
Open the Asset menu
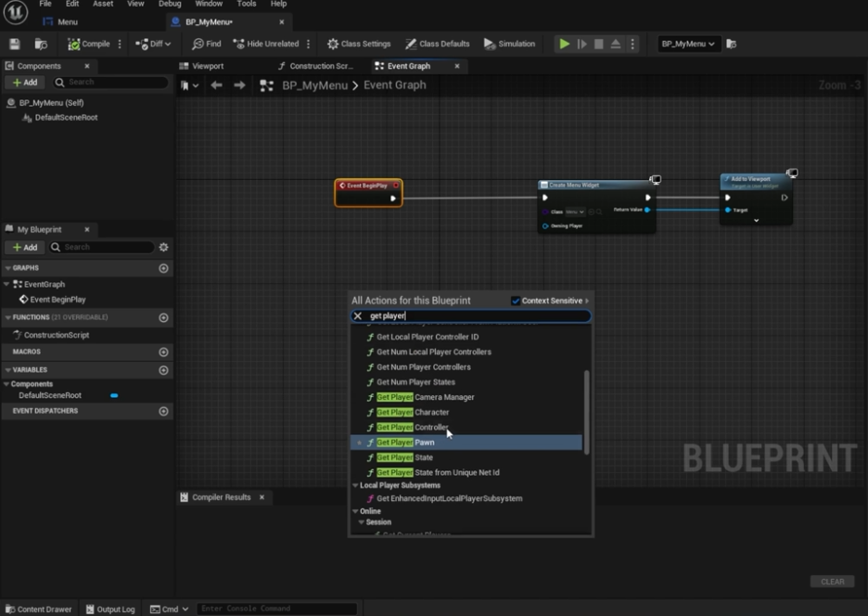pyautogui.click(x=103, y=4)
